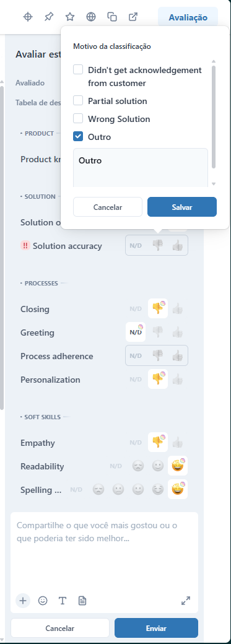
Task: Check the Wrong Solution checkbox
Action: [x=78, y=119]
